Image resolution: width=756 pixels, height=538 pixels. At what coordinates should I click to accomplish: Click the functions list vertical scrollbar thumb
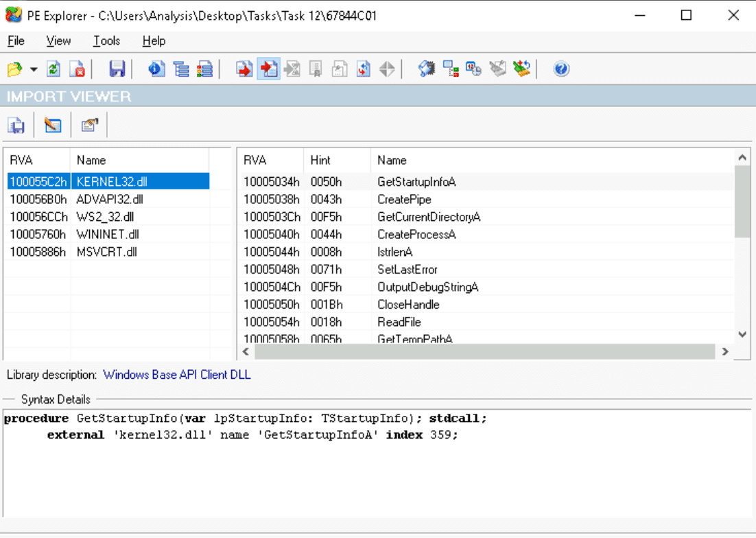coord(742,202)
